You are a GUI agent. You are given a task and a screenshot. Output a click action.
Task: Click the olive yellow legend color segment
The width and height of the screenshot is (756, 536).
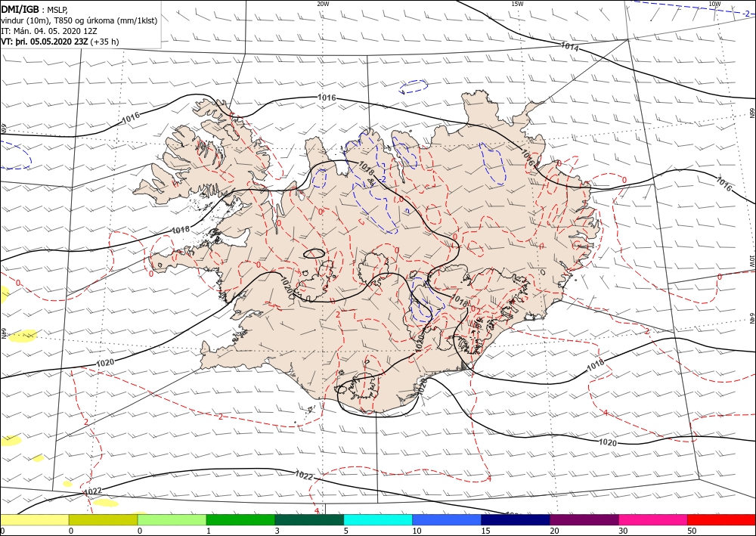click(103, 519)
